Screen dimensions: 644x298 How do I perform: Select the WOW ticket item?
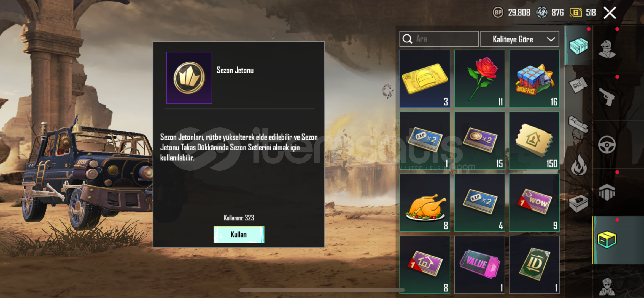click(x=534, y=203)
